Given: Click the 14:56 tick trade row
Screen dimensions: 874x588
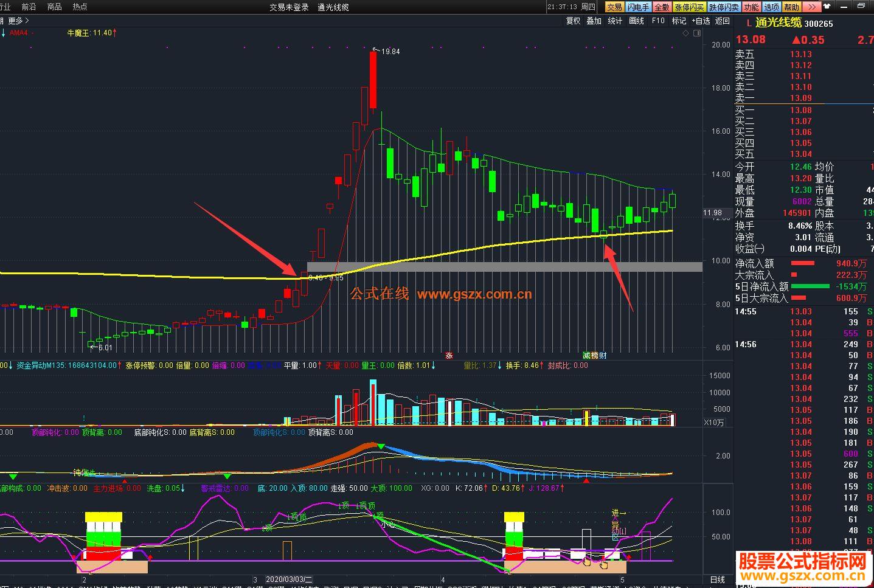Looking at the screenshot, I should click(x=804, y=344).
